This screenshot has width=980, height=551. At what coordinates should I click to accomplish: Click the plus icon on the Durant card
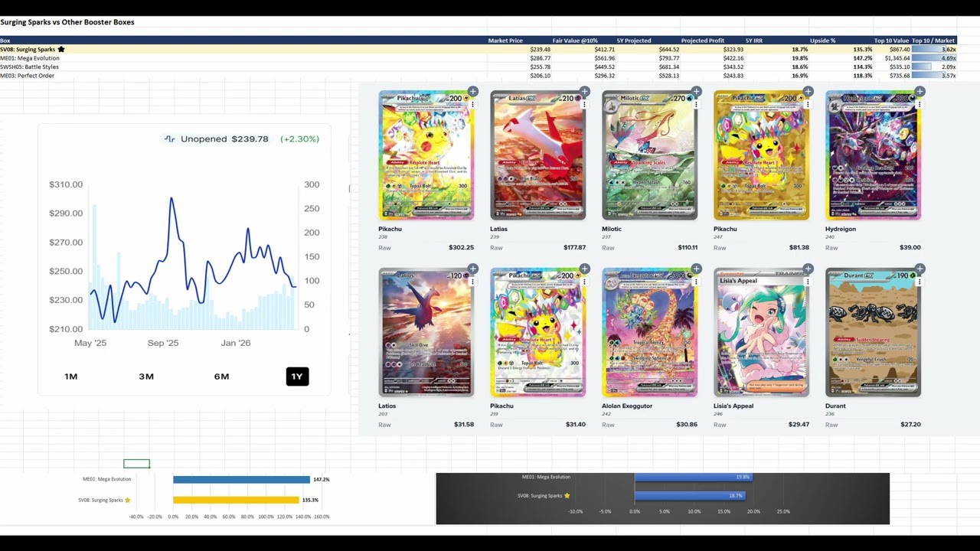click(920, 269)
